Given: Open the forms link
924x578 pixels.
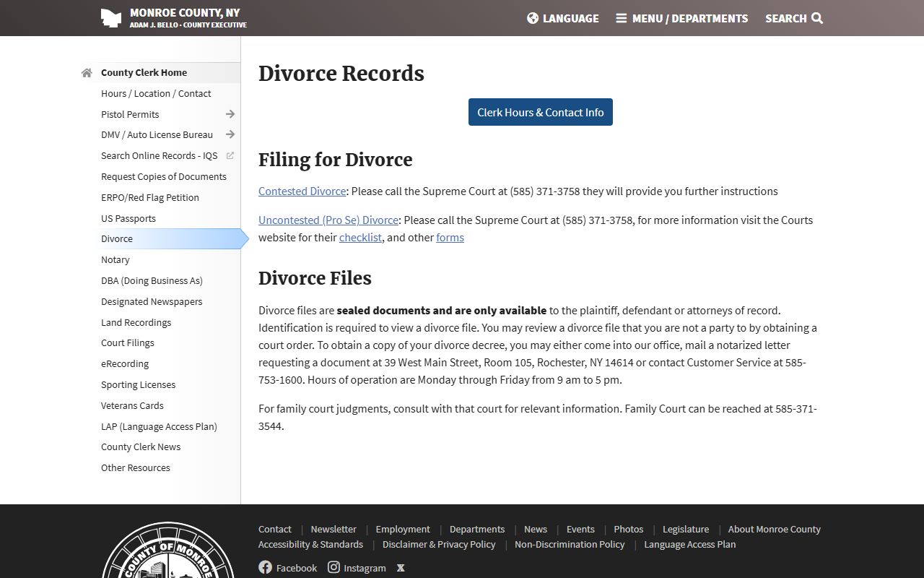Looking at the screenshot, I should (x=450, y=238).
